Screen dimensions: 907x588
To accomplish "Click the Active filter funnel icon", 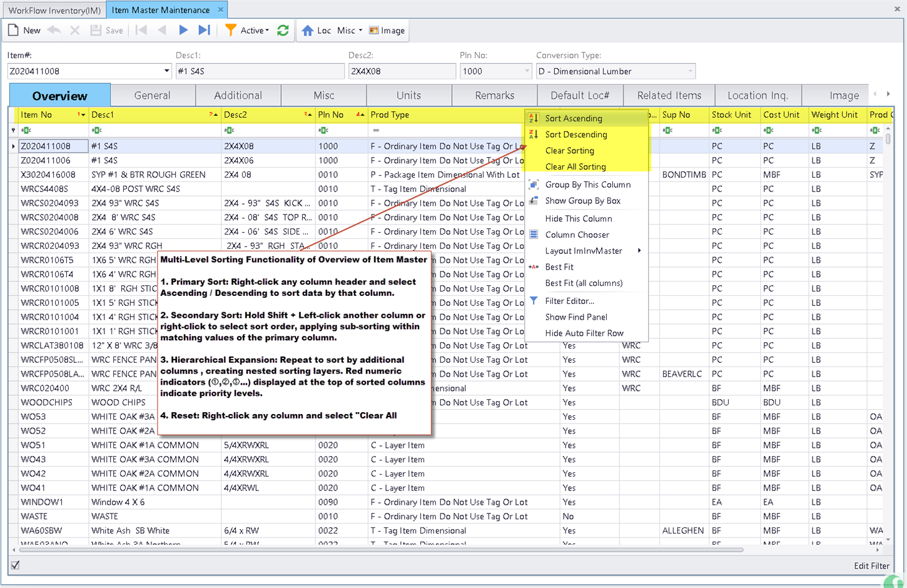I will coord(231,30).
